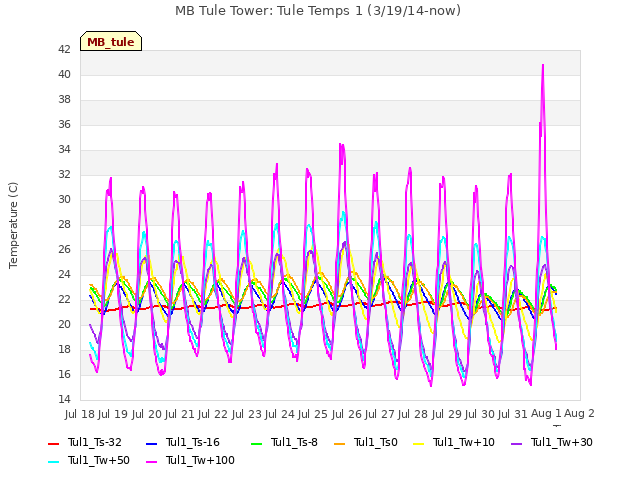This screenshot has width=640, height=480.
Task: Select the Tul1_Ts-8 legend label
Action: click(294, 442)
